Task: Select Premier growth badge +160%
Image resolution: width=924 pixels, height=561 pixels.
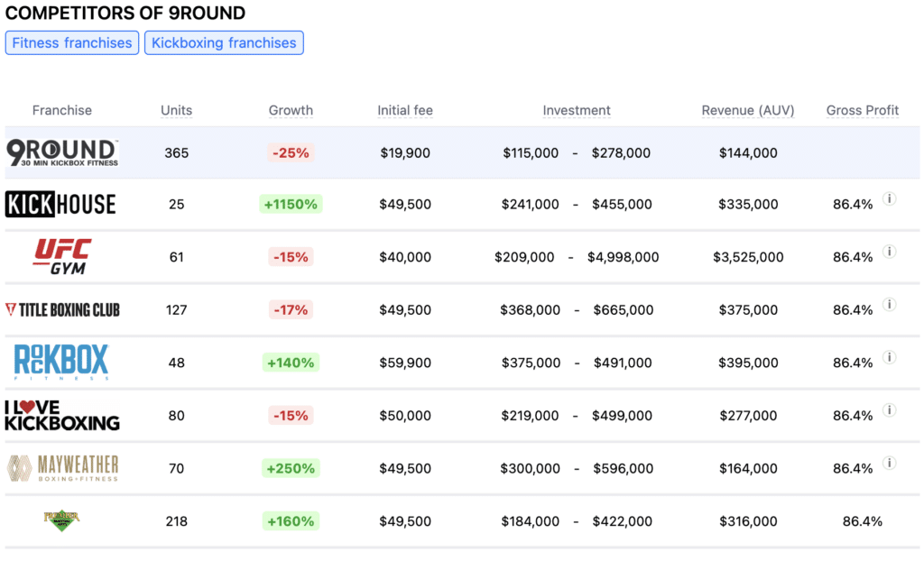Action: (x=291, y=521)
